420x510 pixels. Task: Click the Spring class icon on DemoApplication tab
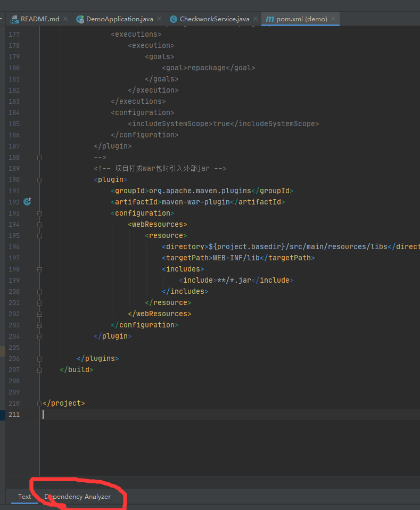coord(80,19)
